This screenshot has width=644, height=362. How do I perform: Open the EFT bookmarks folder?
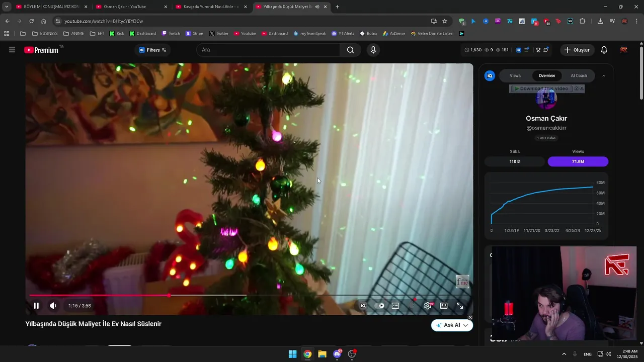tap(97, 34)
